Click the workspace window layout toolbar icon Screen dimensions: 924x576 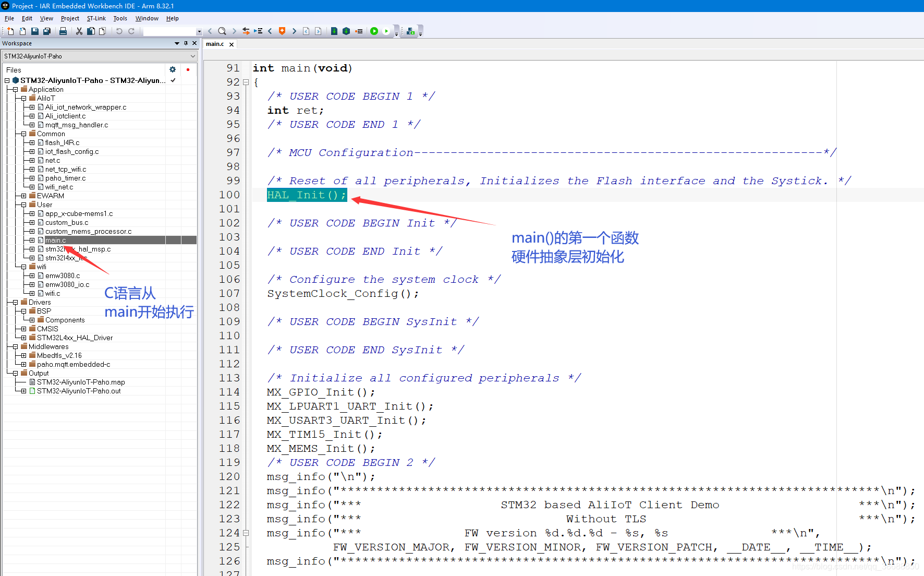click(411, 31)
